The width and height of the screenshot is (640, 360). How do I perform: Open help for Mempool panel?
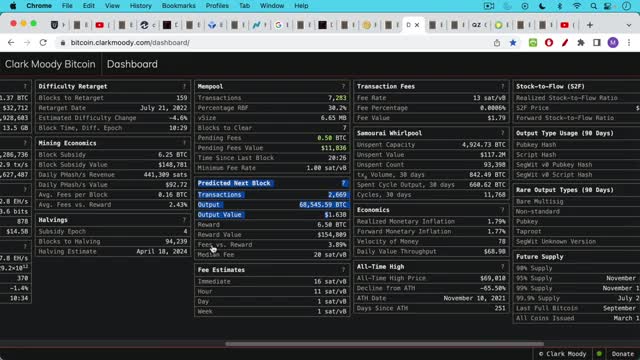pyautogui.click(x=343, y=86)
